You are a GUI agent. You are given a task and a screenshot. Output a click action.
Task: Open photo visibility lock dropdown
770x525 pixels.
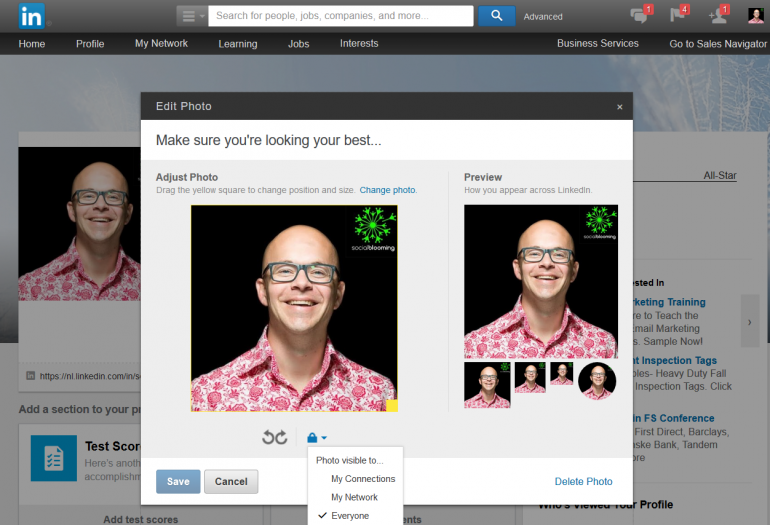(x=316, y=438)
